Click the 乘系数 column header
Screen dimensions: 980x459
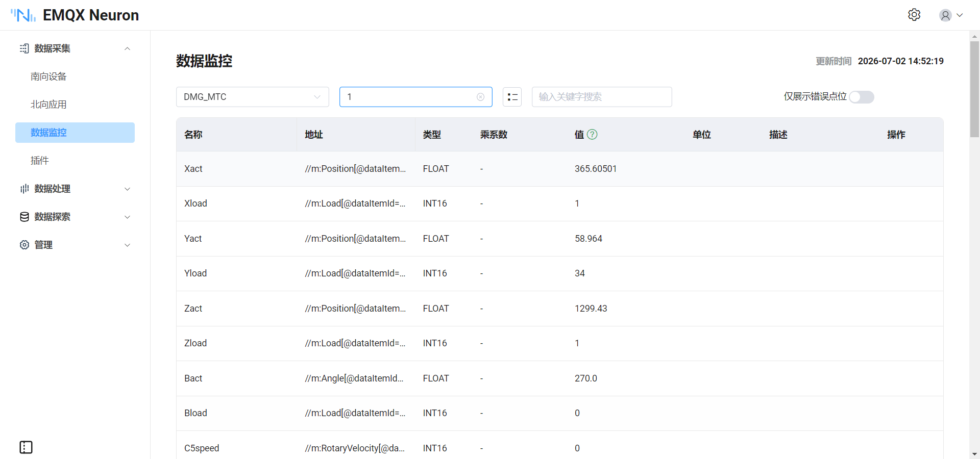[494, 135]
